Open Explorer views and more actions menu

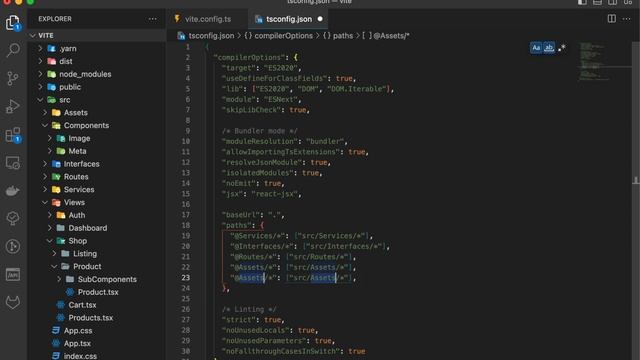point(152,19)
